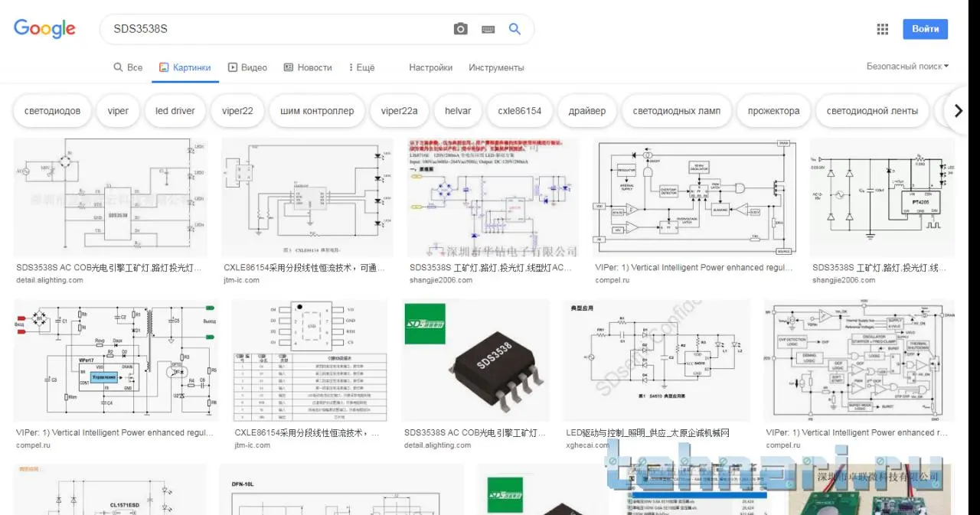Expand Безопасный поиск dropdown
The width and height of the screenshot is (980, 515).
coord(907,67)
